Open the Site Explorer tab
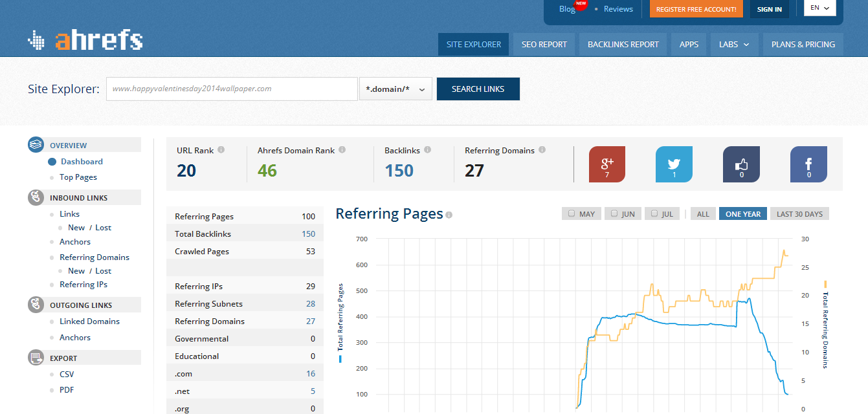This screenshot has height=414, width=868. (474, 45)
